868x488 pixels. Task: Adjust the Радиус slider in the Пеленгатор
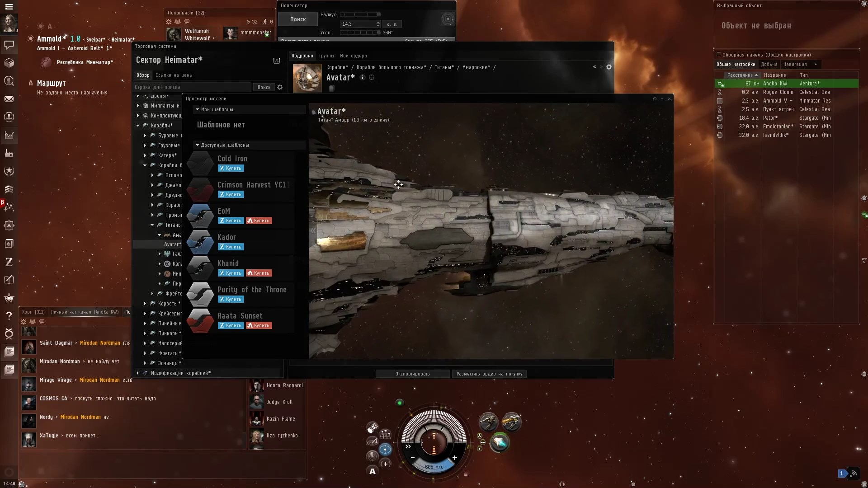click(x=359, y=14)
